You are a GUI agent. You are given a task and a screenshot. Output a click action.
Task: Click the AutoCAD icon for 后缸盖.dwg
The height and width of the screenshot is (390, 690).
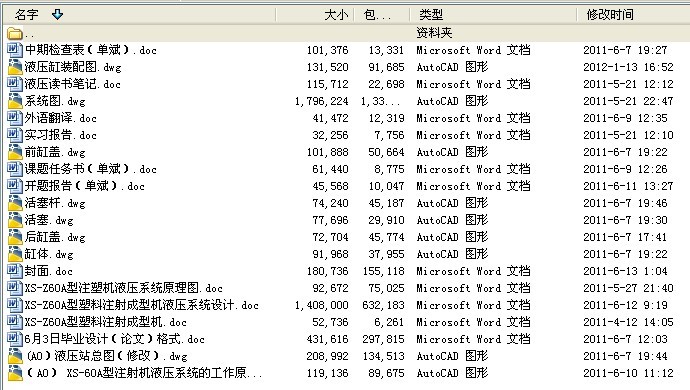[x=15, y=237]
